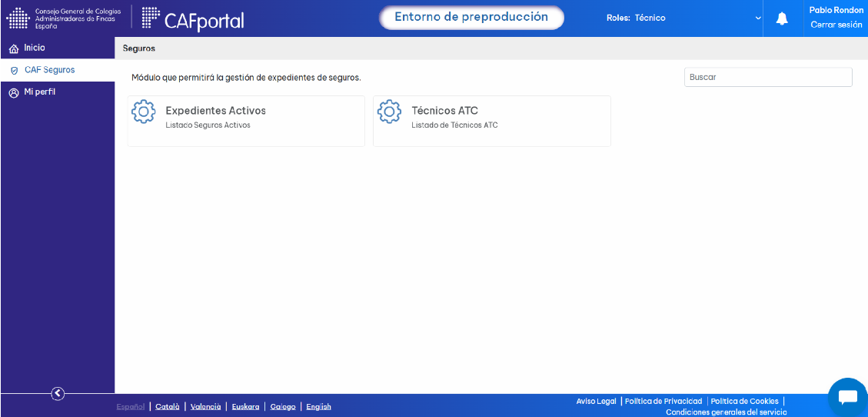Image resolution: width=868 pixels, height=417 pixels.
Task: Click the Mi perfil user icon
Action: click(14, 92)
